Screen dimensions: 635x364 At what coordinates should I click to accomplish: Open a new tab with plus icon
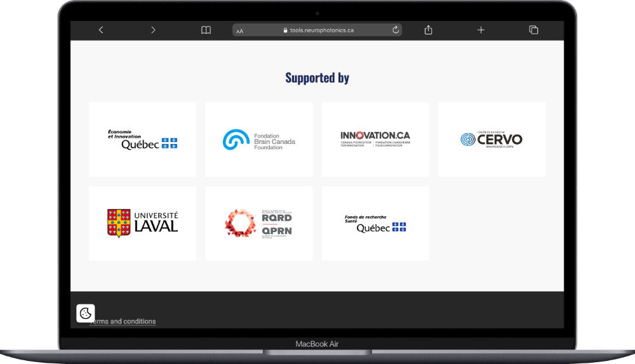[x=481, y=30]
